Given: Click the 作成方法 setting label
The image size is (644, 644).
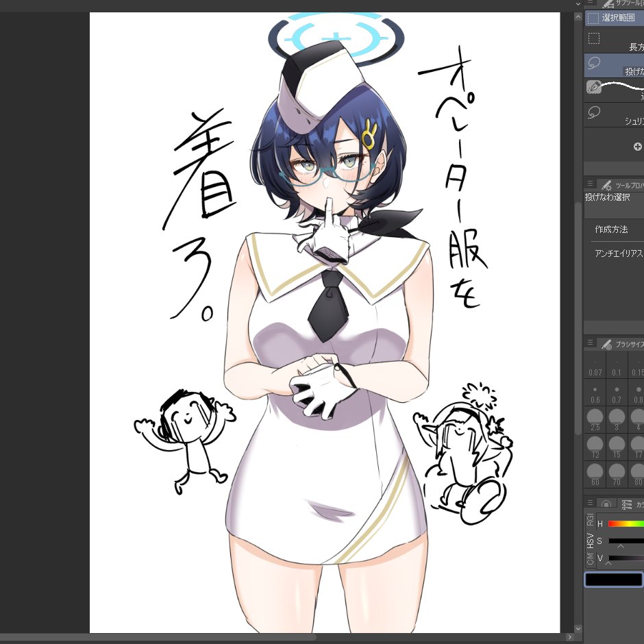Looking at the screenshot, I should tap(611, 230).
